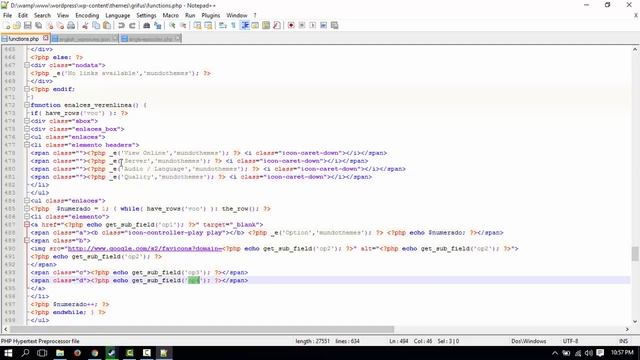Toggle Show All Characters pilcrow icon
The width and height of the screenshot is (640, 360).
coord(233,25)
